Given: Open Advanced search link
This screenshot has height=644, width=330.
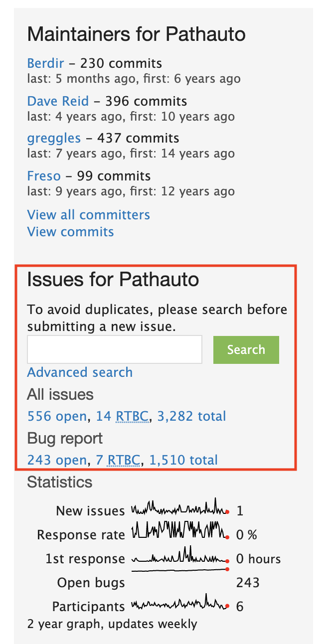Looking at the screenshot, I should click(x=80, y=372).
